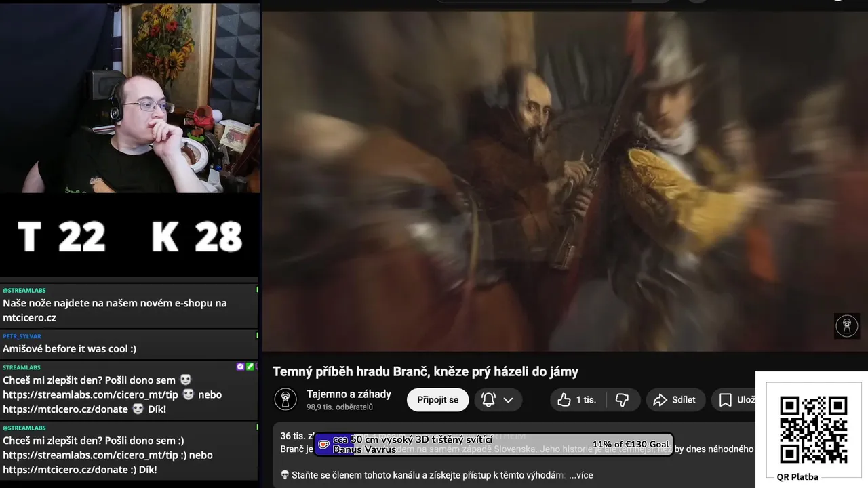Image resolution: width=868 pixels, height=488 pixels.
Task: Open the notification bell dropdown
Action: click(497, 400)
